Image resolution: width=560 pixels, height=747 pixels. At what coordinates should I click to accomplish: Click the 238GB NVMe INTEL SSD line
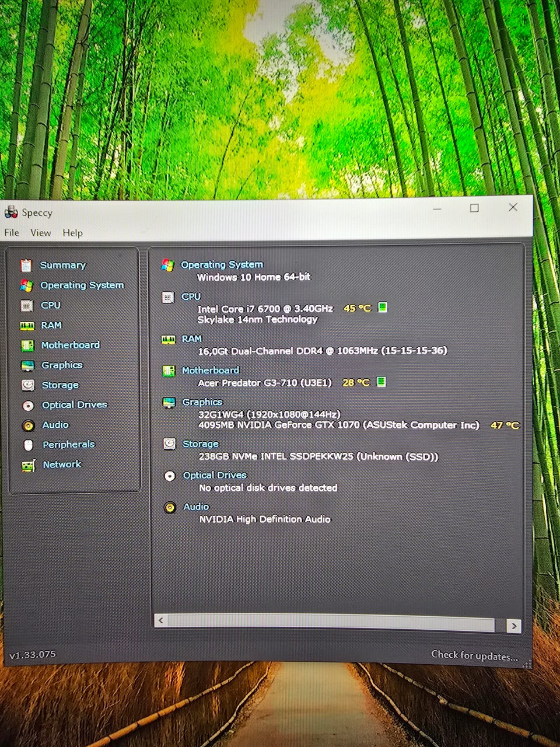pos(318,457)
